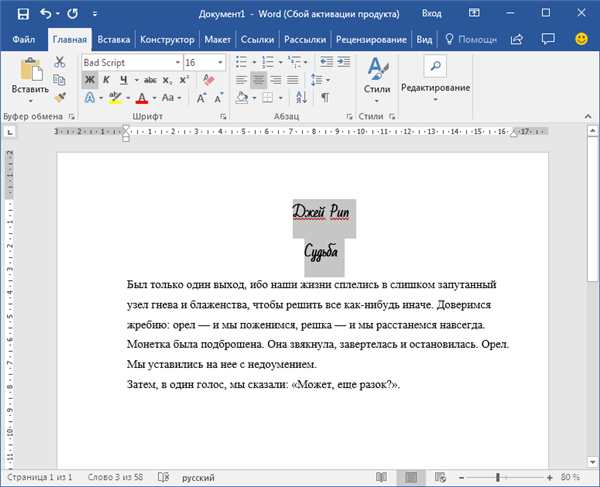Apply red font color
The width and height of the screenshot is (600, 487).
(x=142, y=98)
